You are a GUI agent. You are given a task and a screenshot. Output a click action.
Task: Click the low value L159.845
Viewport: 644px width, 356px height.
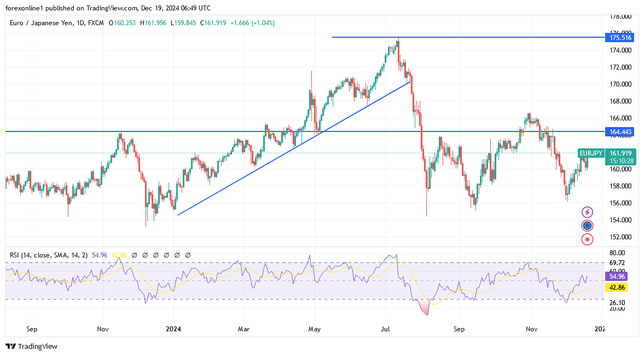click(x=183, y=23)
